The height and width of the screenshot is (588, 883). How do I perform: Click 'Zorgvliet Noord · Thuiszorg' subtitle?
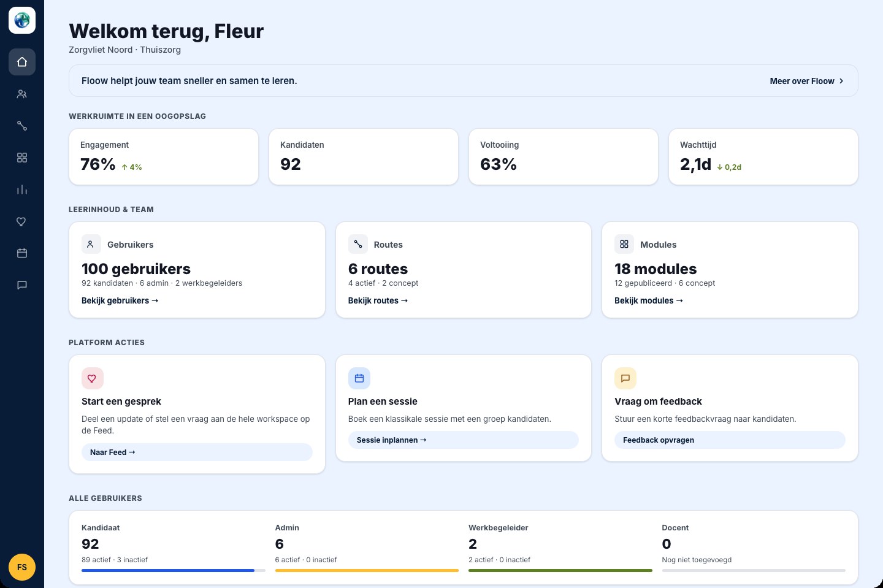(124, 50)
